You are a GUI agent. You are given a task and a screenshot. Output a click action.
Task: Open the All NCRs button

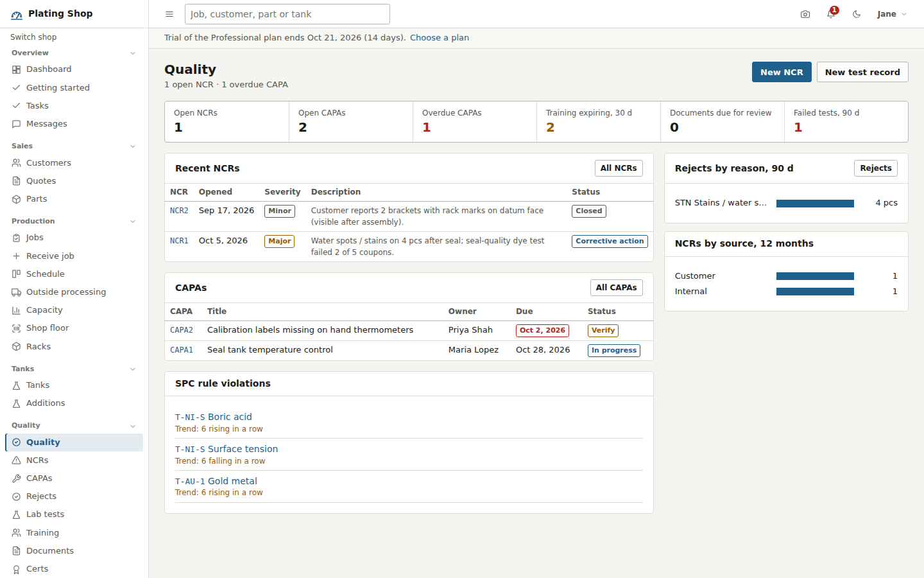point(619,168)
